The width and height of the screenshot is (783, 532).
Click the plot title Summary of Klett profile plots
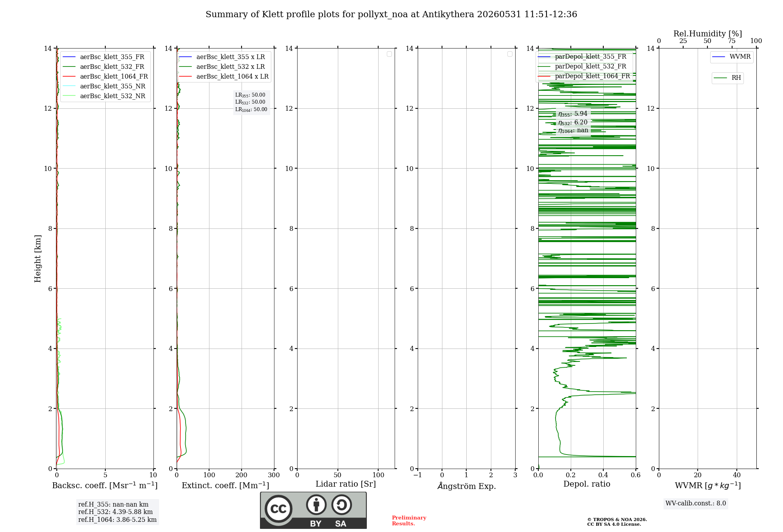(x=391, y=14)
